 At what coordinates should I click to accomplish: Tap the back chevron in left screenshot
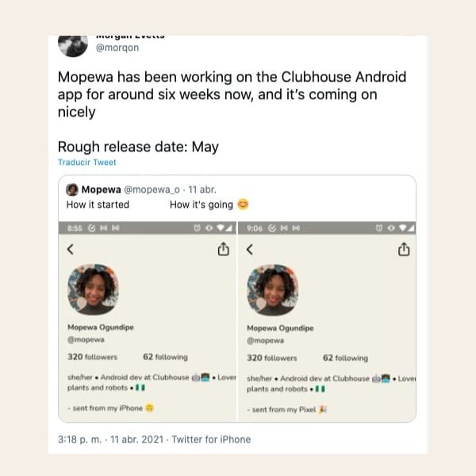point(70,249)
